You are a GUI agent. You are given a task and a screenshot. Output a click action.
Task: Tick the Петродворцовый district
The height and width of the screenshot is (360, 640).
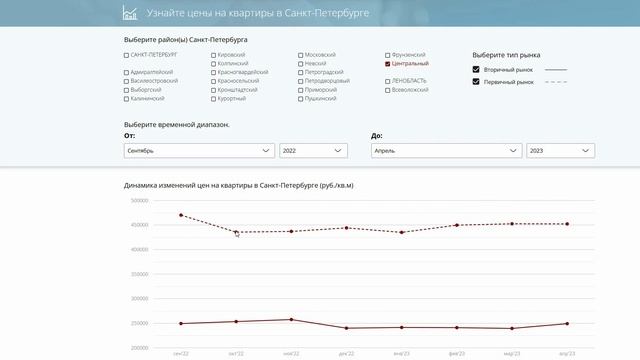coord(300,81)
